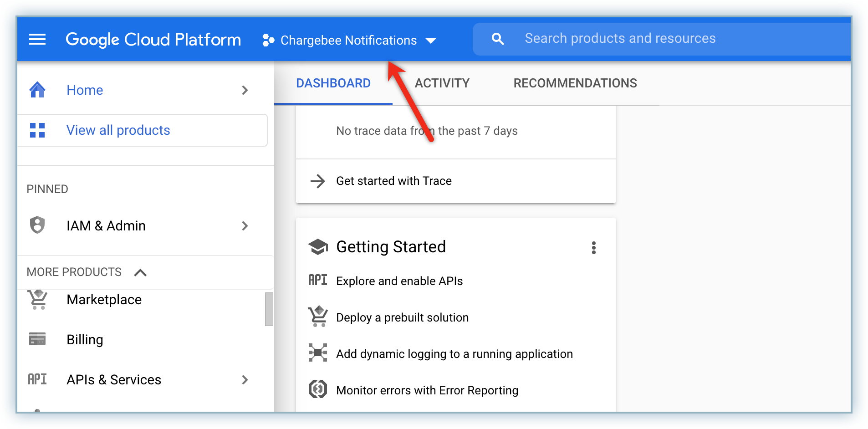The image size is (868, 429).
Task: Click the search magnifier icon
Action: coord(498,39)
